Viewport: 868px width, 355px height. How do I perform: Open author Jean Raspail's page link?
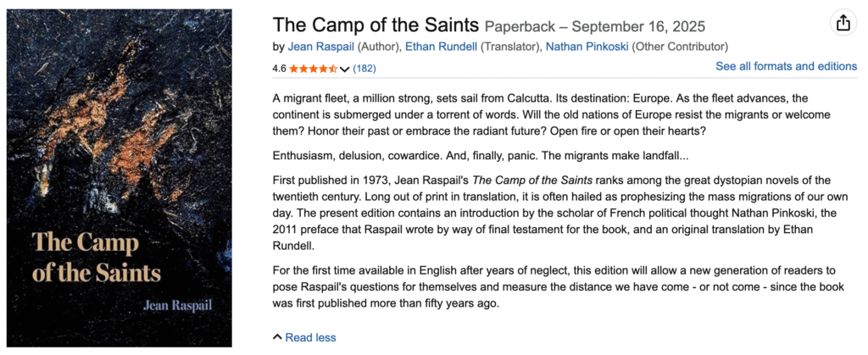click(320, 46)
